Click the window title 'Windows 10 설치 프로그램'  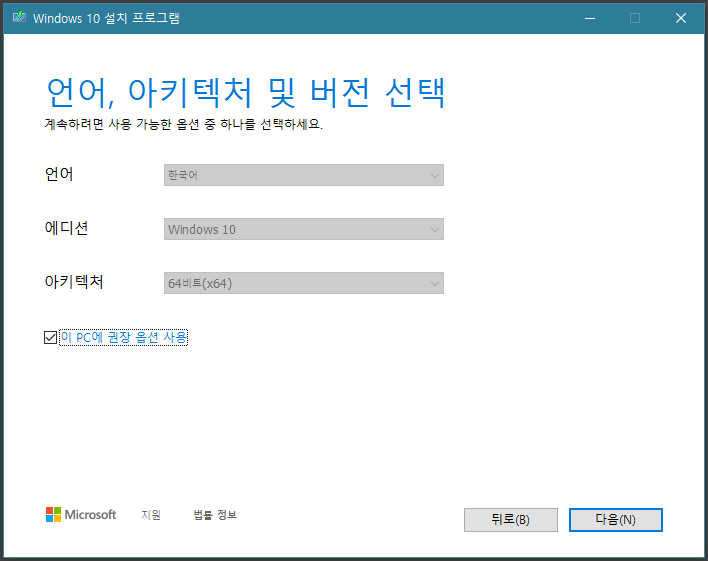pyautogui.click(x=106, y=18)
